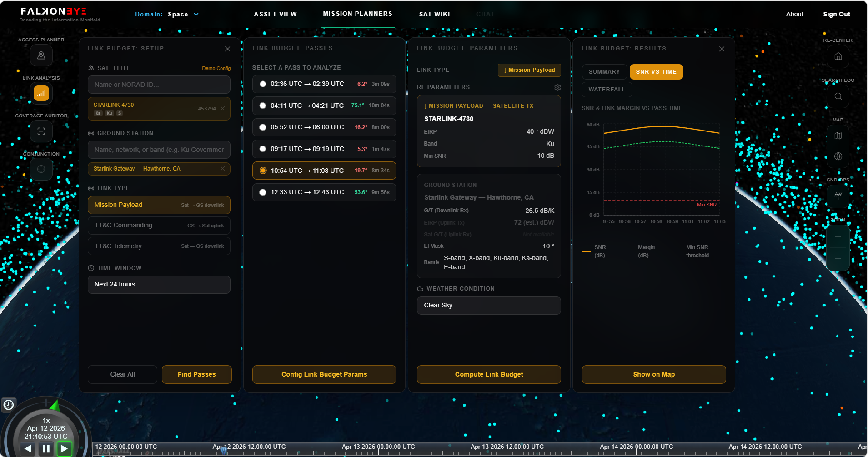Select the 10:54 UTC pass

[324, 171]
